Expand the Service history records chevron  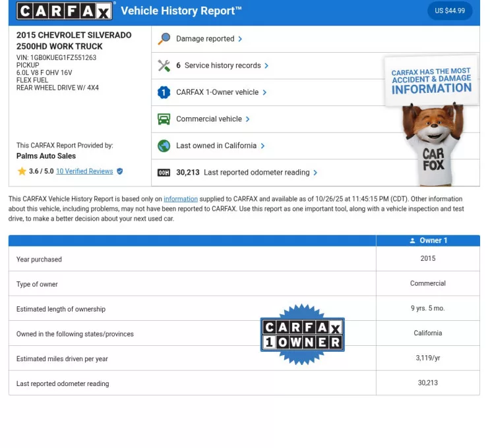[x=266, y=66]
